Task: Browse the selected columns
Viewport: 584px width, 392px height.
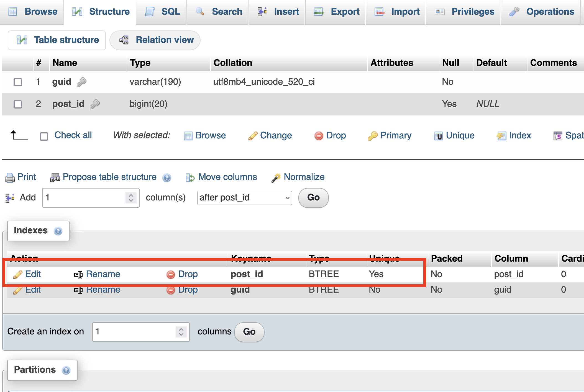Action: (x=211, y=135)
